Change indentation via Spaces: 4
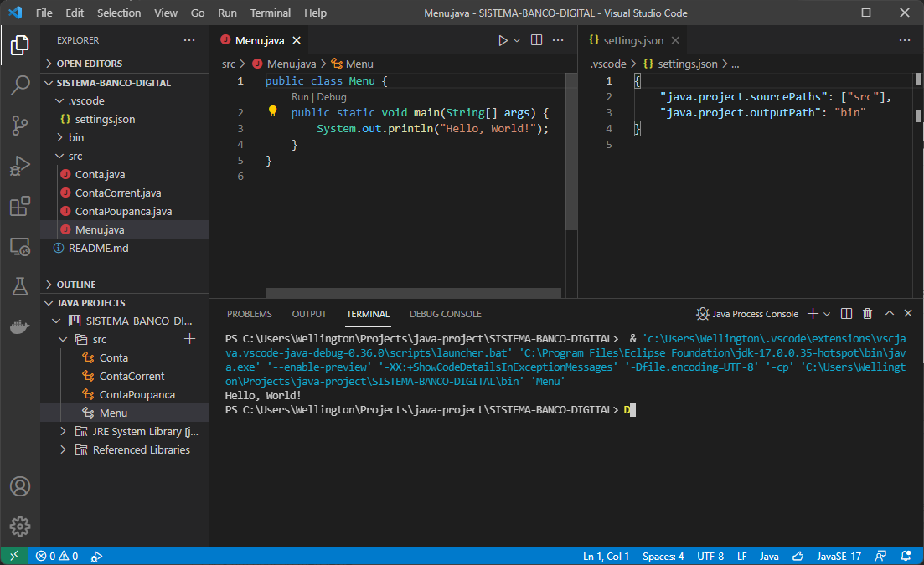The height and width of the screenshot is (565, 924). [x=663, y=556]
